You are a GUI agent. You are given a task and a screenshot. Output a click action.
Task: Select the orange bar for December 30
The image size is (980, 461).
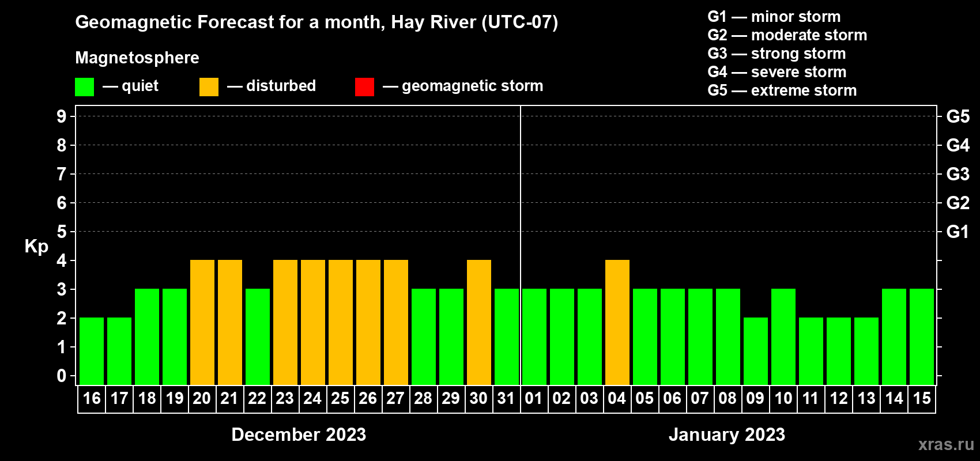coord(479,322)
